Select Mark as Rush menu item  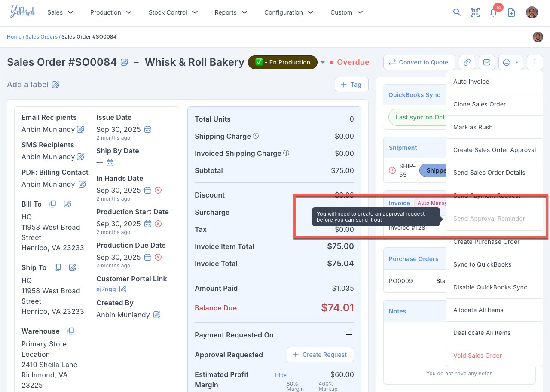point(473,127)
